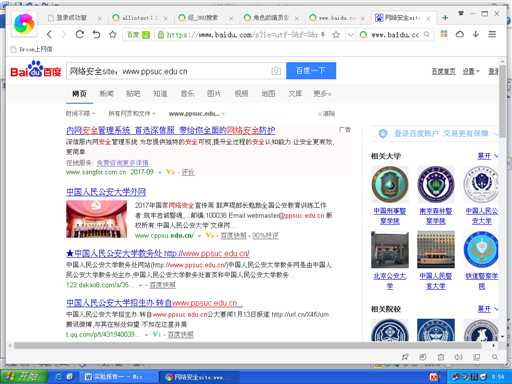Open the browser hamburger menu

click(x=492, y=34)
